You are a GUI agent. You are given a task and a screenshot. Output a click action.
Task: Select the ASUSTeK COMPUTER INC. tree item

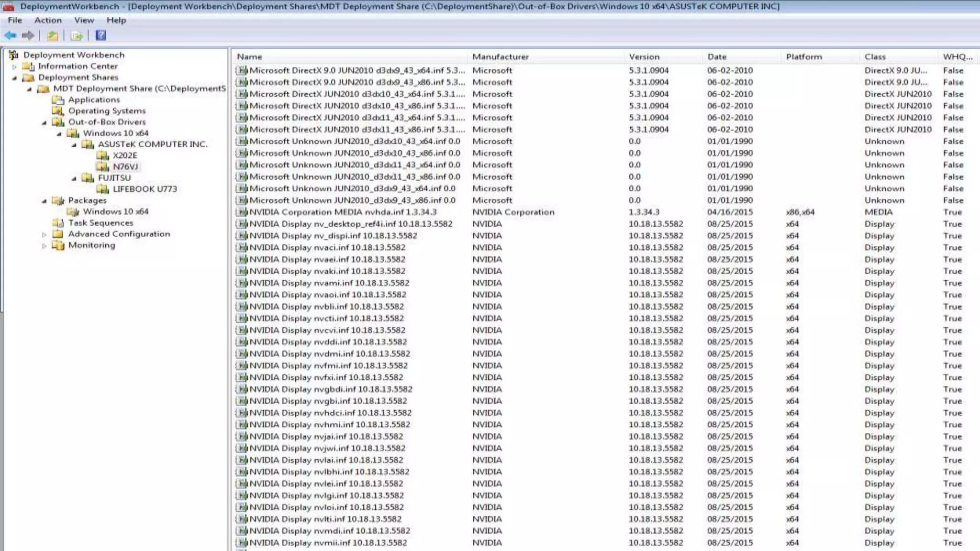pyautogui.click(x=153, y=144)
